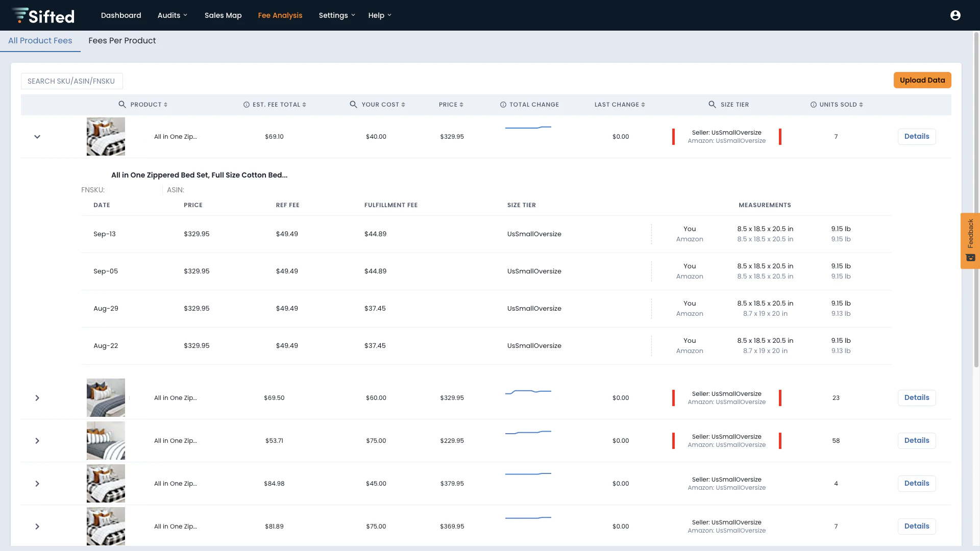Toggle sorting on Last Change column
Viewport: 980px width, 551px height.
643,105
